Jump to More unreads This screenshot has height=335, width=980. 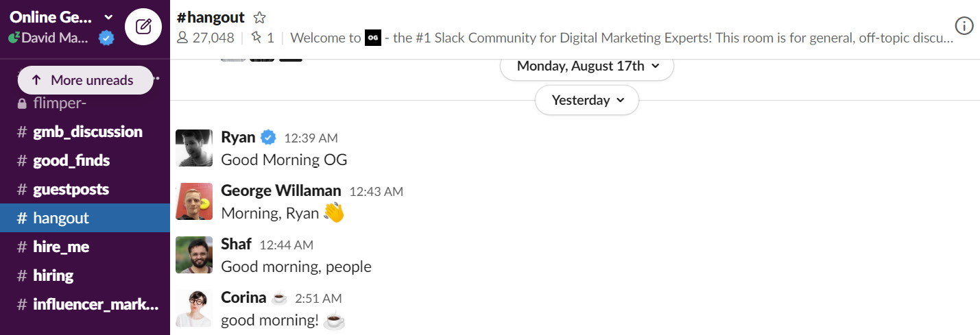85,80
